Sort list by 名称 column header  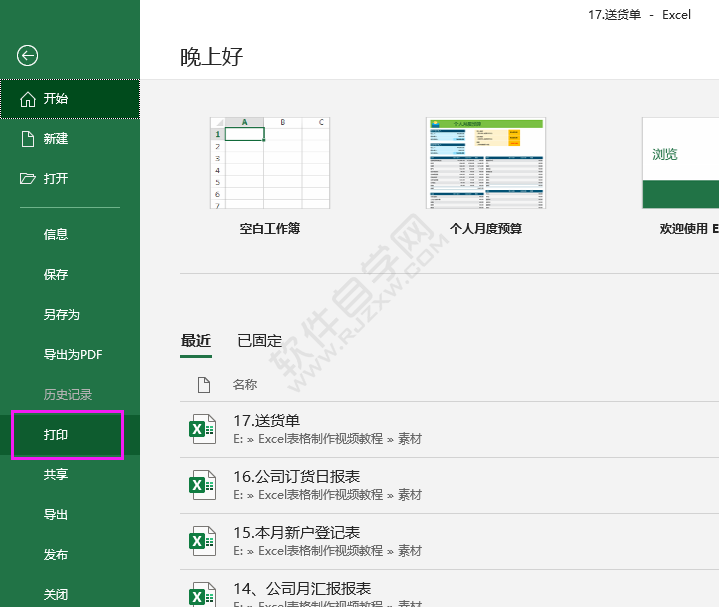[245, 384]
